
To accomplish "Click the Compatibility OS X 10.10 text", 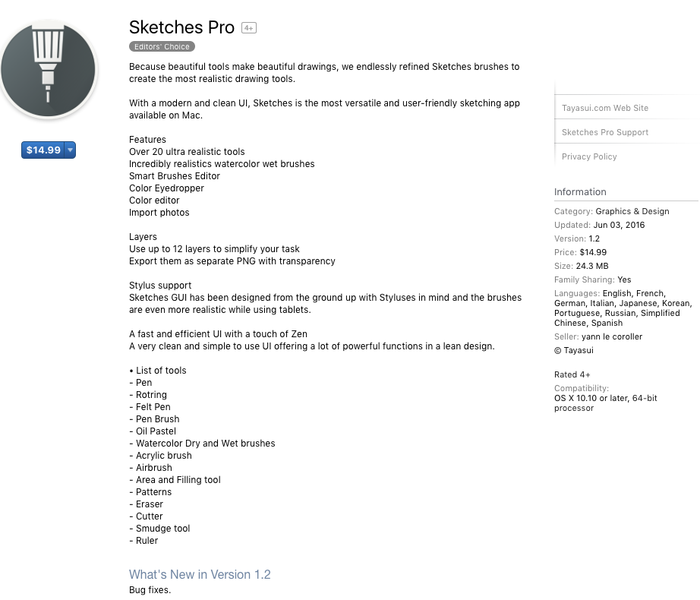I will click(x=605, y=398).
